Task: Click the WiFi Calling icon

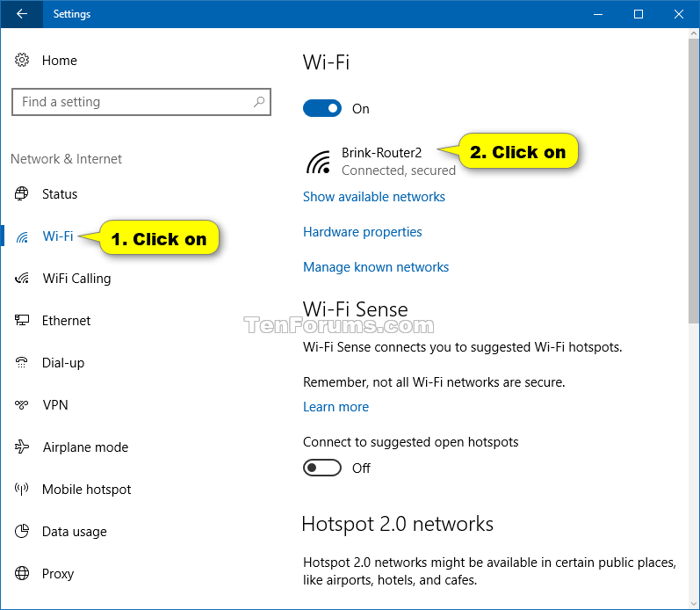Action: [22, 279]
